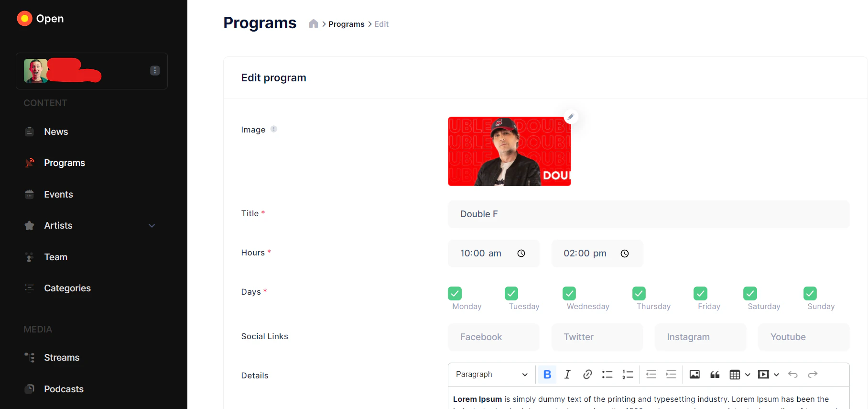The height and width of the screenshot is (409, 868).
Task: Expand the Artists sidebar submenu
Action: point(152,226)
